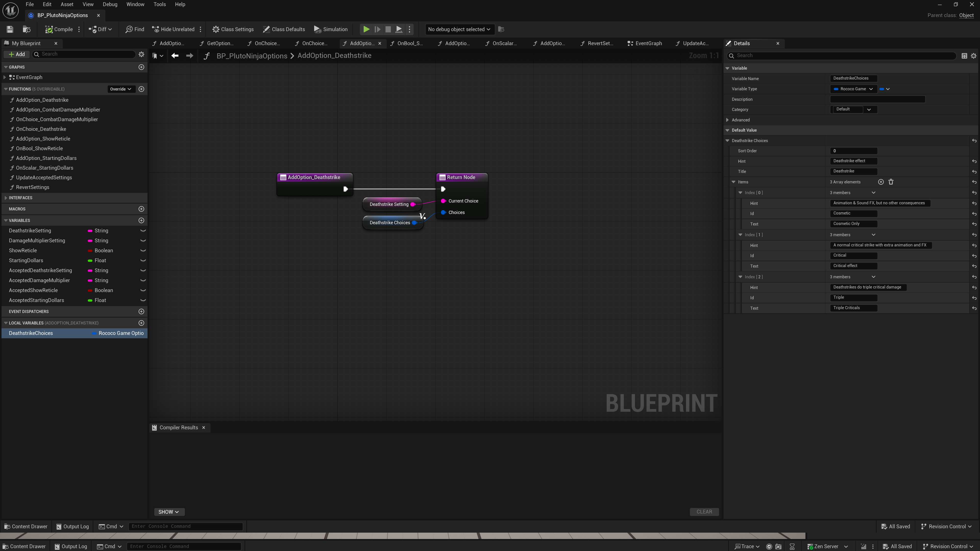Click the Find toolbar button
Screen dimensions: 980x551
(135, 29)
